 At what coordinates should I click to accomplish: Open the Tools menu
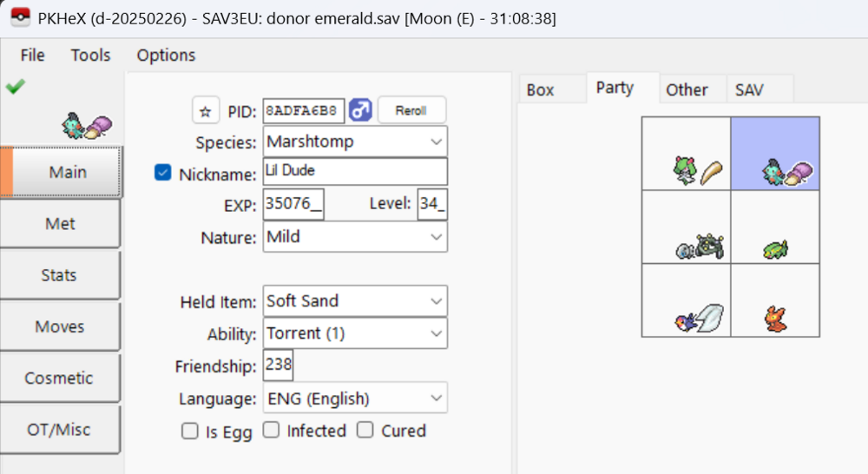pyautogui.click(x=90, y=55)
